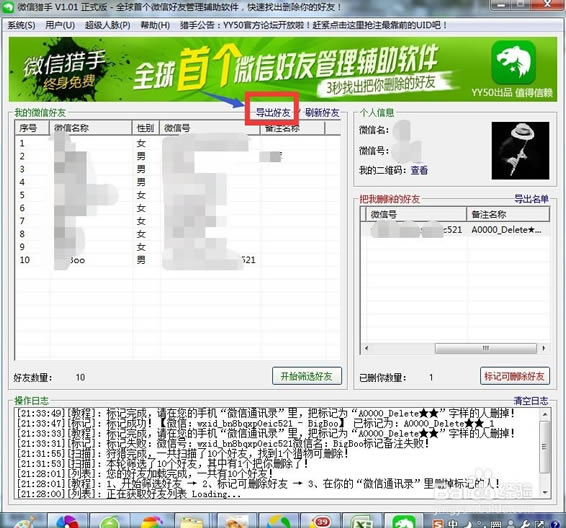
Task: Select the A0000_Delete★ deleted friend row
Action: 455,230
